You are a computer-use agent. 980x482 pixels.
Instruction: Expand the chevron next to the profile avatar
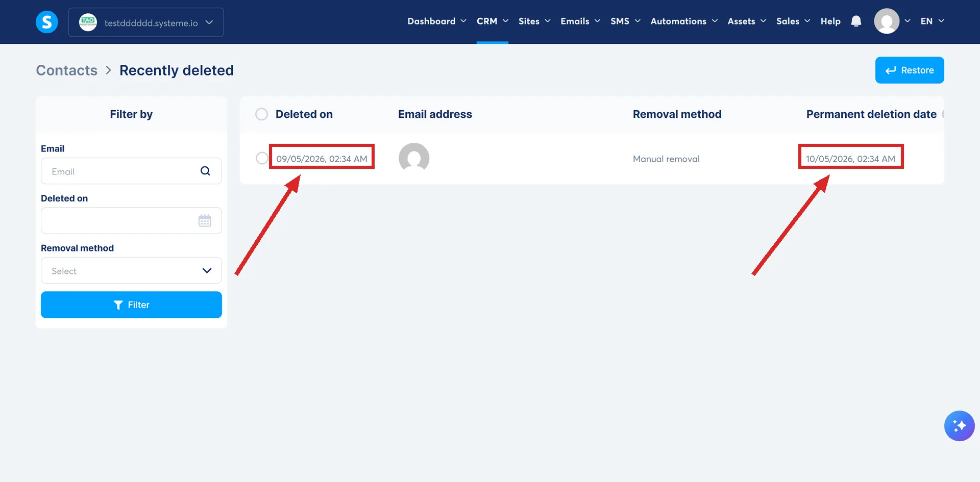[908, 21]
